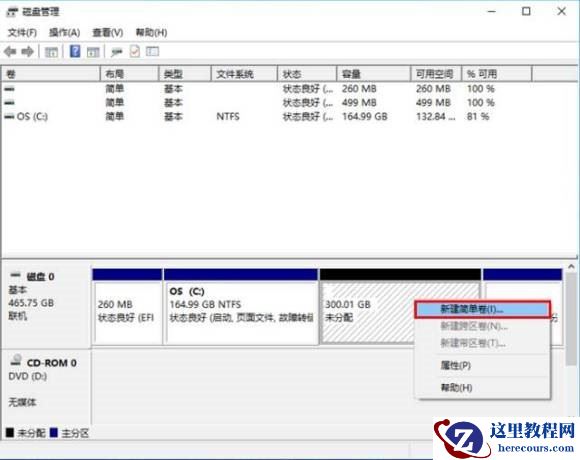The height and width of the screenshot is (460, 580).
Task: Maximize the Disk Management window
Action: click(x=526, y=11)
